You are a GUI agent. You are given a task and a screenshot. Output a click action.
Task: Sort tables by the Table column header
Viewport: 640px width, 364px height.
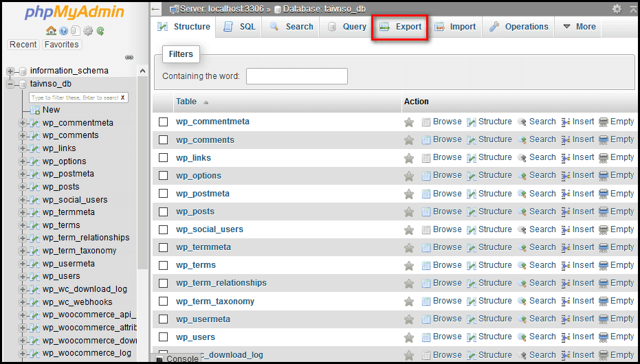(x=186, y=102)
